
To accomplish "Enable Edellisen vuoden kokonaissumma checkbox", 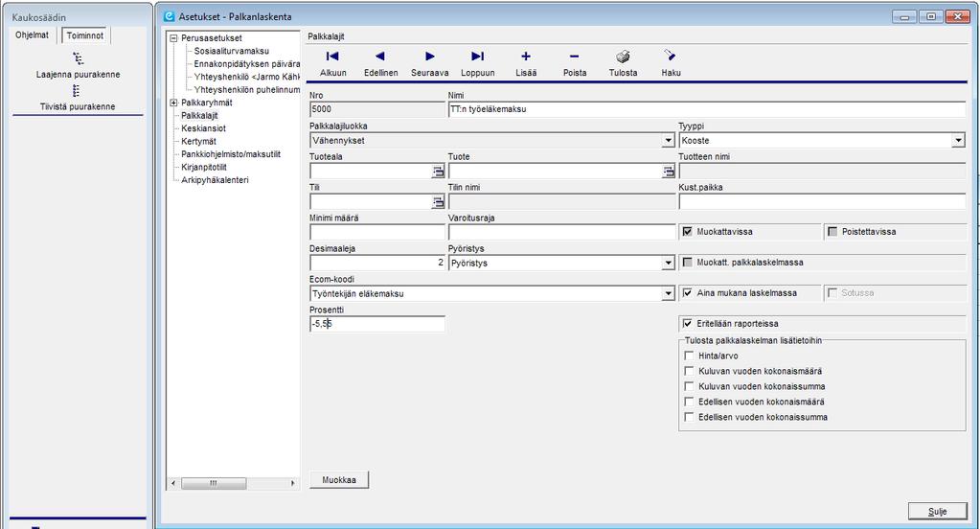I will pyautogui.click(x=690, y=417).
